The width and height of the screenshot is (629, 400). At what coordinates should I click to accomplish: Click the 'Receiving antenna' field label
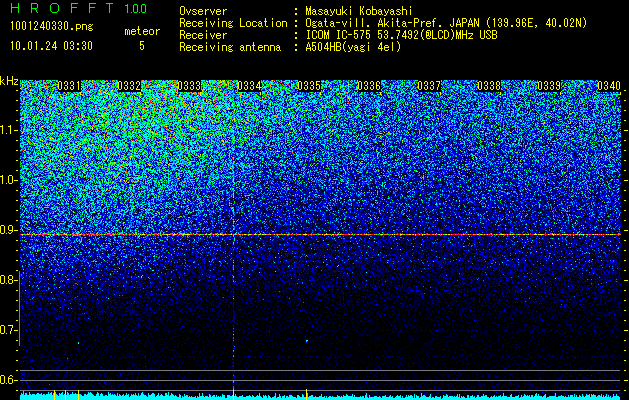tap(230, 47)
